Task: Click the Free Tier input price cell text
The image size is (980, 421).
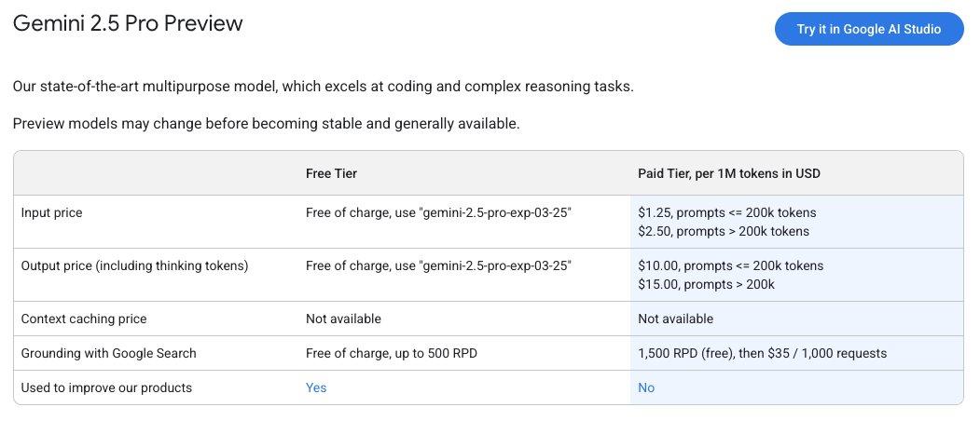Action: 438,212
